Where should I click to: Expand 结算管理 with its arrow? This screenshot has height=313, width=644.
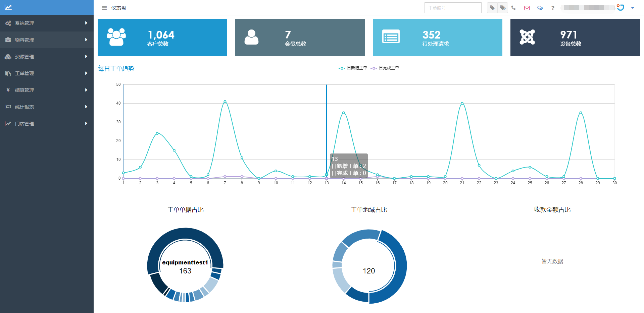point(86,90)
